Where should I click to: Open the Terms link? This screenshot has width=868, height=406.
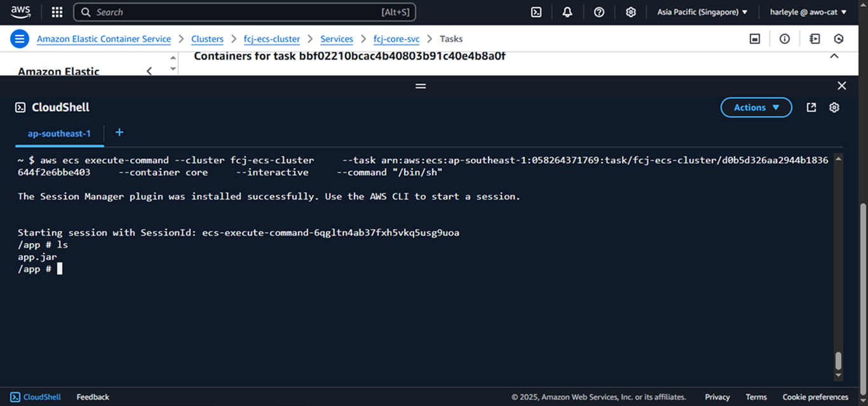pyautogui.click(x=756, y=397)
